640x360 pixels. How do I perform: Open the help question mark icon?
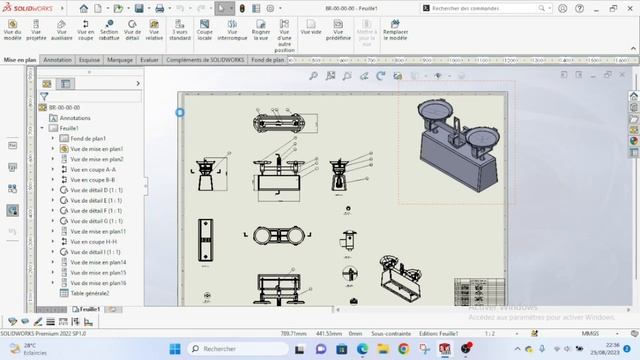pyautogui.click(x=579, y=8)
